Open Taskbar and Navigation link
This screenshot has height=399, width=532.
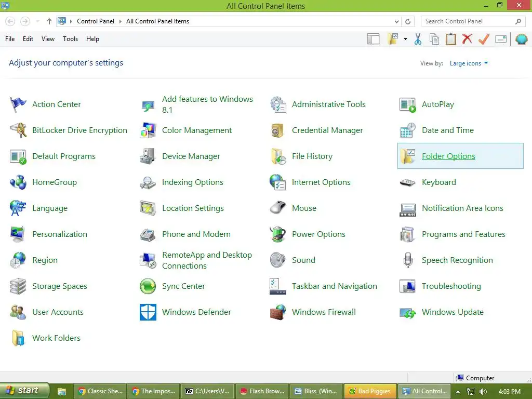tap(334, 286)
